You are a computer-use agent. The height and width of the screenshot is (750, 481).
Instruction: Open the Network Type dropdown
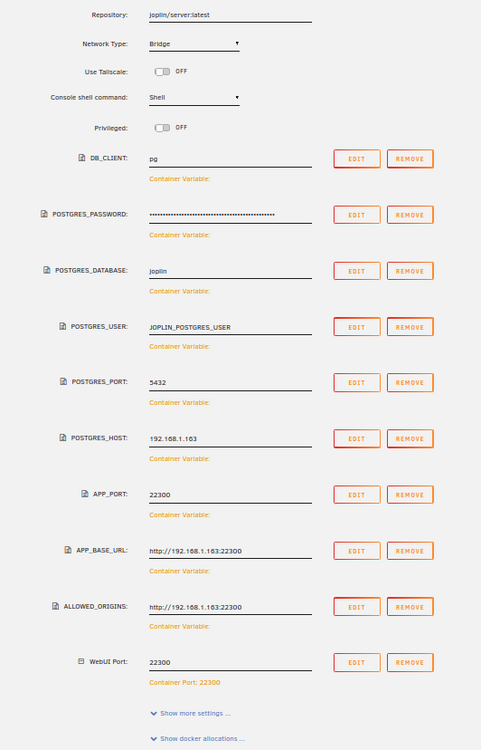tap(194, 44)
